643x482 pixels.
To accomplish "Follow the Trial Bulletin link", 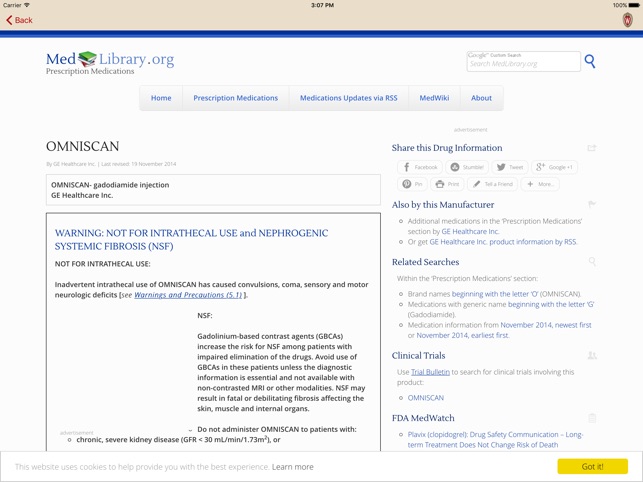I will 430,372.
